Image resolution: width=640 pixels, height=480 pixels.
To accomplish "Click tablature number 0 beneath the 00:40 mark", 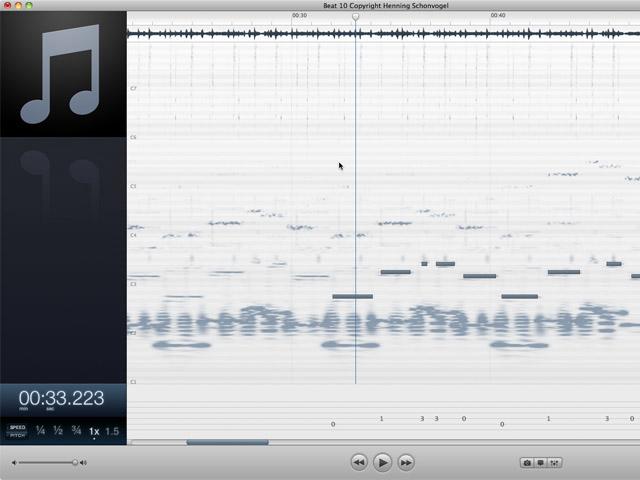I will 502,424.
